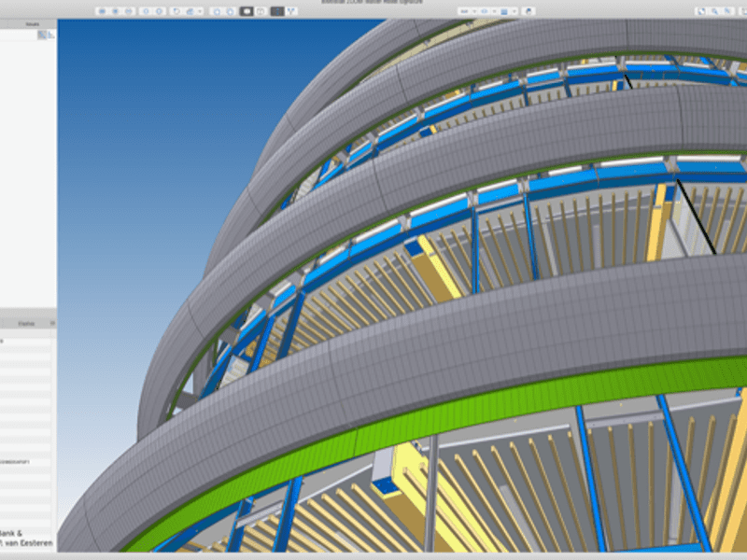The height and width of the screenshot is (560, 747).
Task: Click the dark highlighted view-mode icon in toolbar
Action: 276,11
